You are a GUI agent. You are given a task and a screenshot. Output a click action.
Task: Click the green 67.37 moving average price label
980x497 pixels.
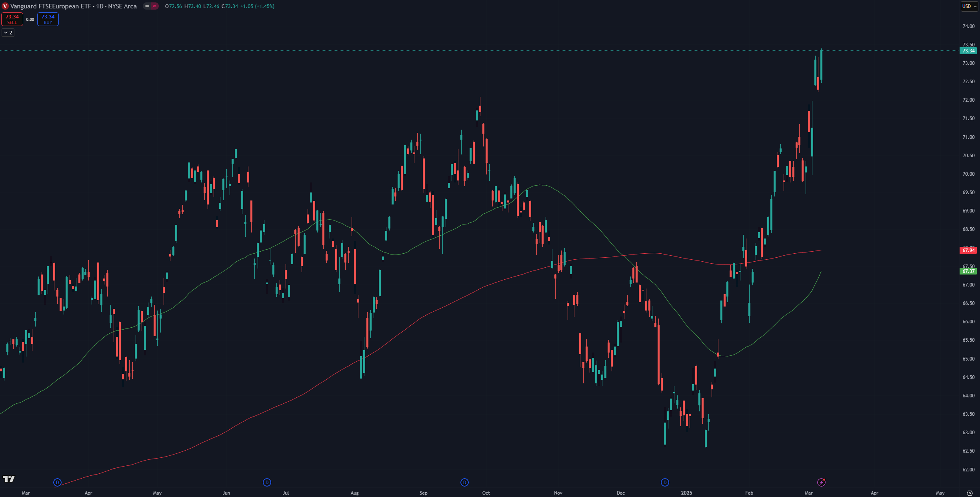click(968, 271)
